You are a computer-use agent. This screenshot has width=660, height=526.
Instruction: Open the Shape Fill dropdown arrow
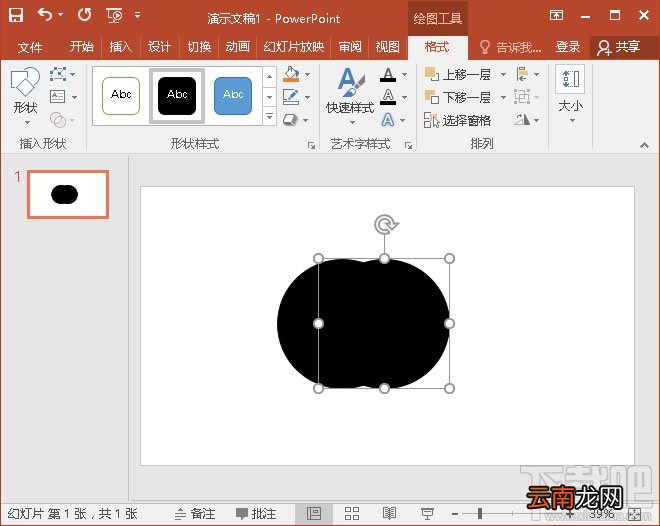(308, 74)
